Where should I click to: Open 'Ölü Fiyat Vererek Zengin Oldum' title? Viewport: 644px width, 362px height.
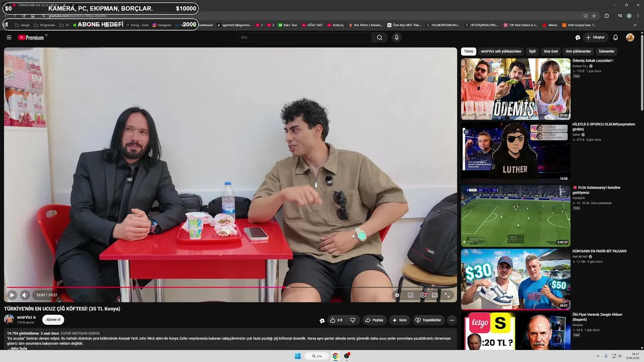[x=598, y=317]
